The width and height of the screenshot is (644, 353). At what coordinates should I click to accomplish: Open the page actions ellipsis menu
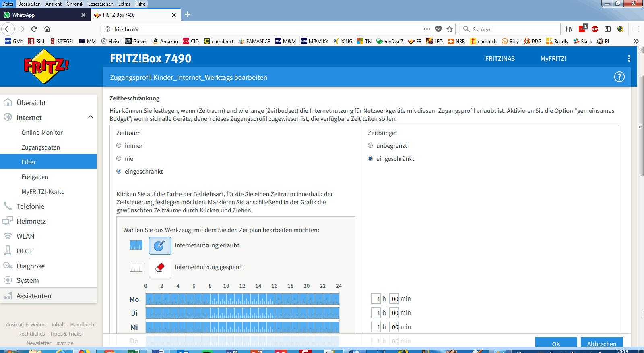[427, 29]
